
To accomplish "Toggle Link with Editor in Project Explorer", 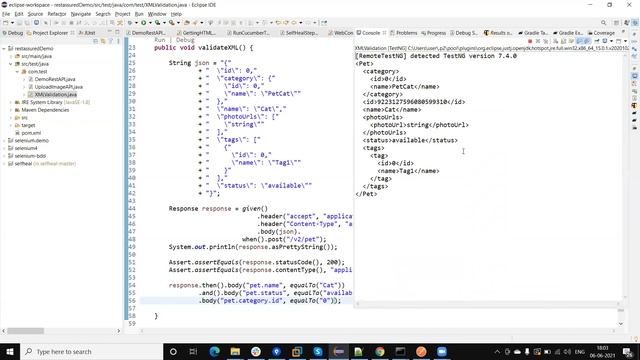I will click(x=103, y=41).
